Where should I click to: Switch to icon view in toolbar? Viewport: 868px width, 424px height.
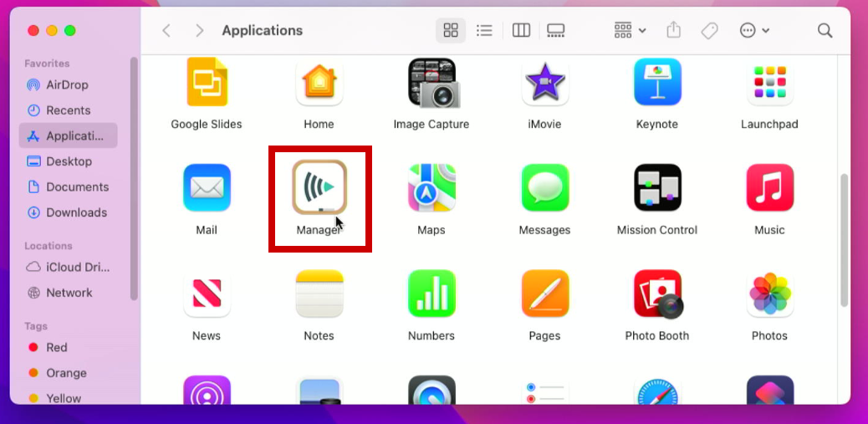coord(451,30)
